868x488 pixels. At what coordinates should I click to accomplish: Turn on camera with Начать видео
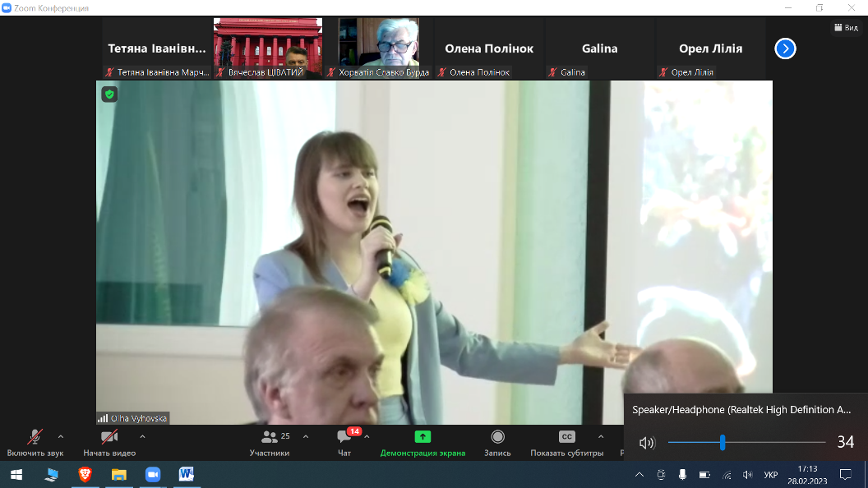(x=109, y=443)
